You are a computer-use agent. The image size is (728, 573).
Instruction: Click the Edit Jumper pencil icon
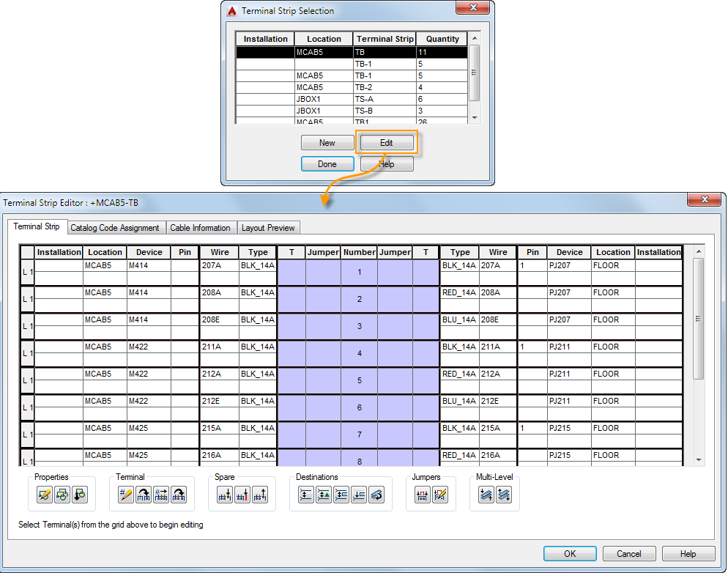[x=439, y=495]
